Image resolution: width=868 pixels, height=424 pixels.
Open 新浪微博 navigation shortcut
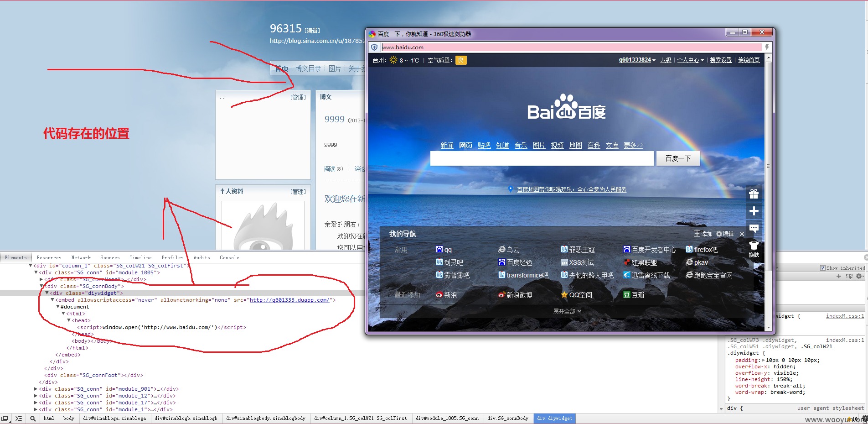[x=516, y=295]
